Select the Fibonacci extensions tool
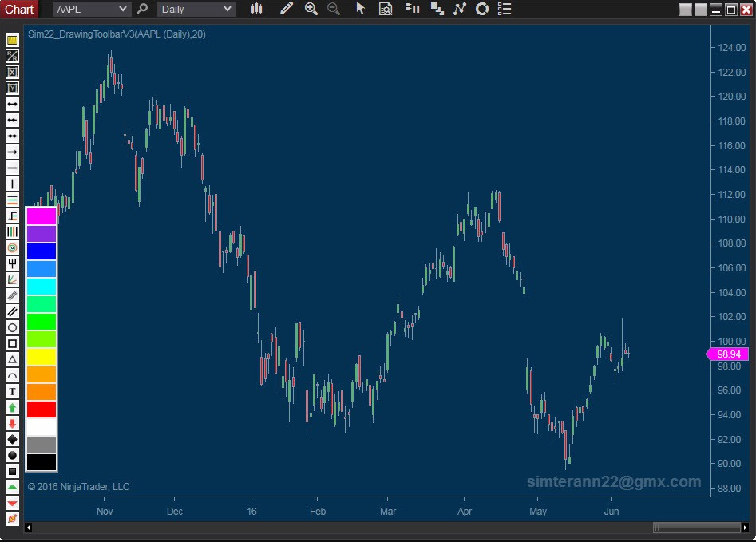Image resolution: width=756 pixels, height=542 pixels. (12, 216)
